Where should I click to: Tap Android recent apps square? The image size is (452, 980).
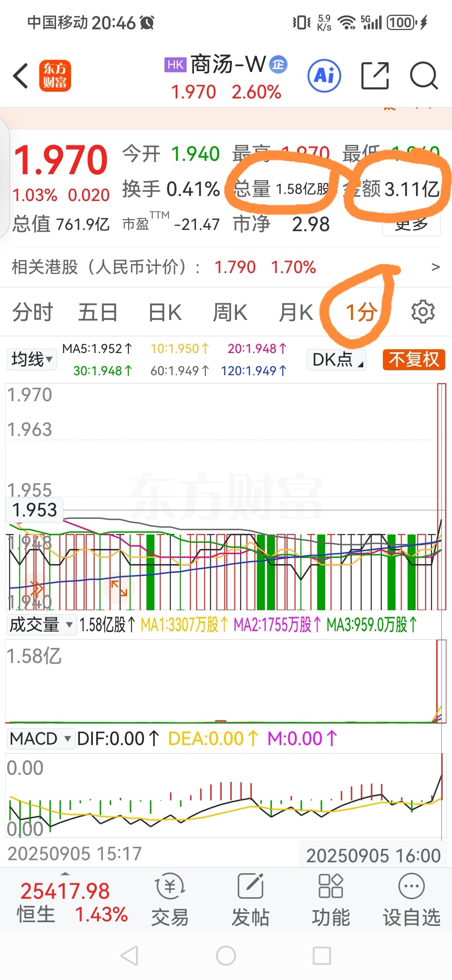[322, 956]
